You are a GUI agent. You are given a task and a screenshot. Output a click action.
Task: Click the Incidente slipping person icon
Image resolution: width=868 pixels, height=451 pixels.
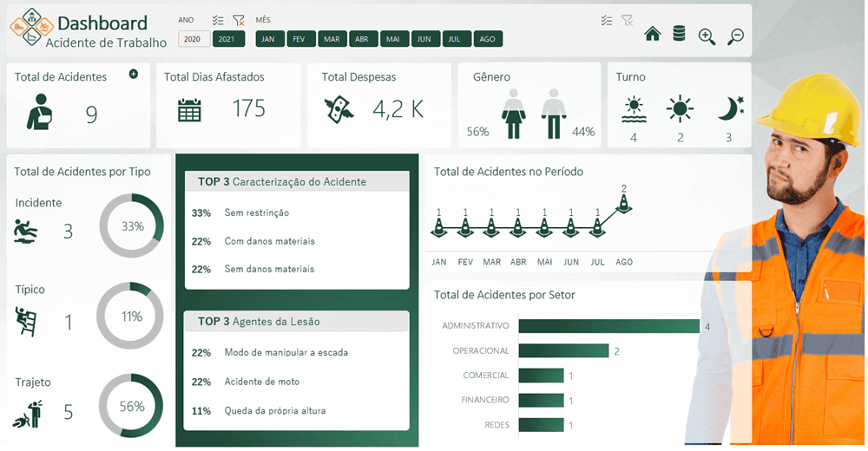tap(25, 231)
